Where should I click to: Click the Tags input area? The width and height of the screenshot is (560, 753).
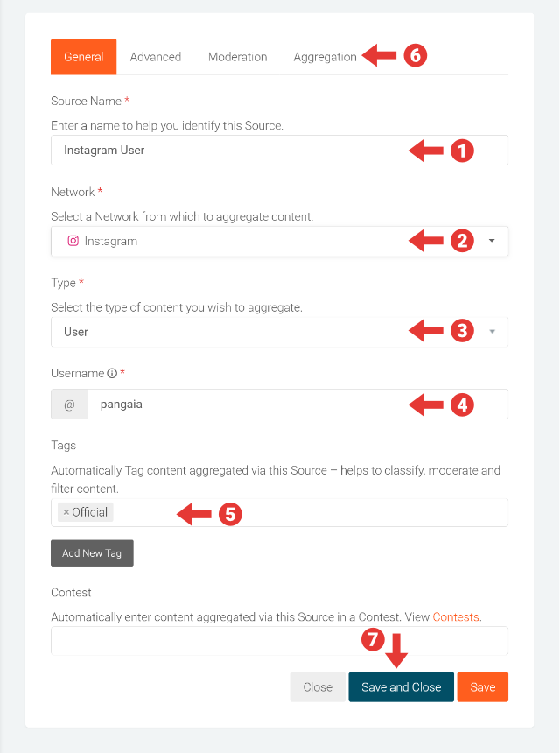coord(306,511)
